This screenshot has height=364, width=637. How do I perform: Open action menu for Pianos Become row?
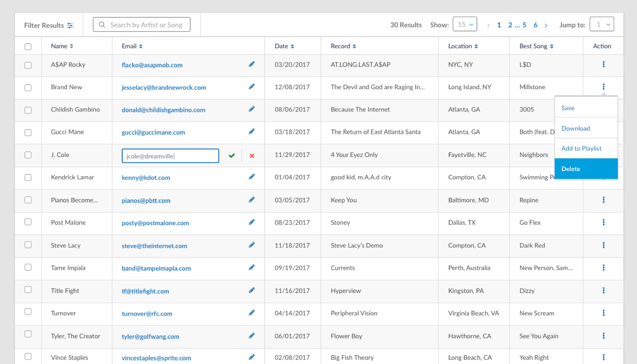(x=603, y=200)
